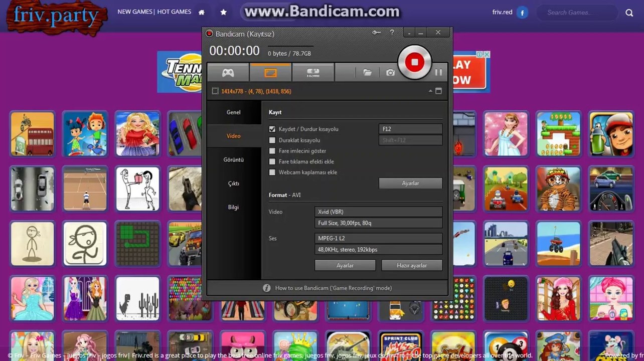644x361 pixels.
Task: Toggle Bandicam's fullscreen capture window icon
Action: (438, 91)
